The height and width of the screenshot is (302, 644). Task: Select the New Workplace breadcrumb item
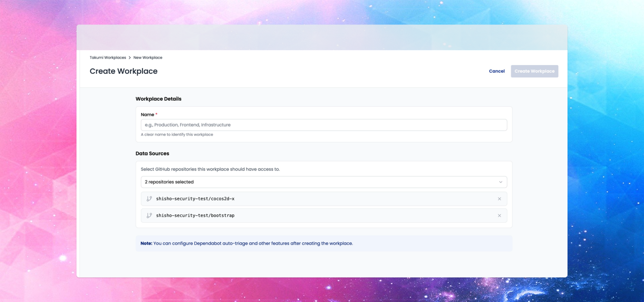click(148, 57)
